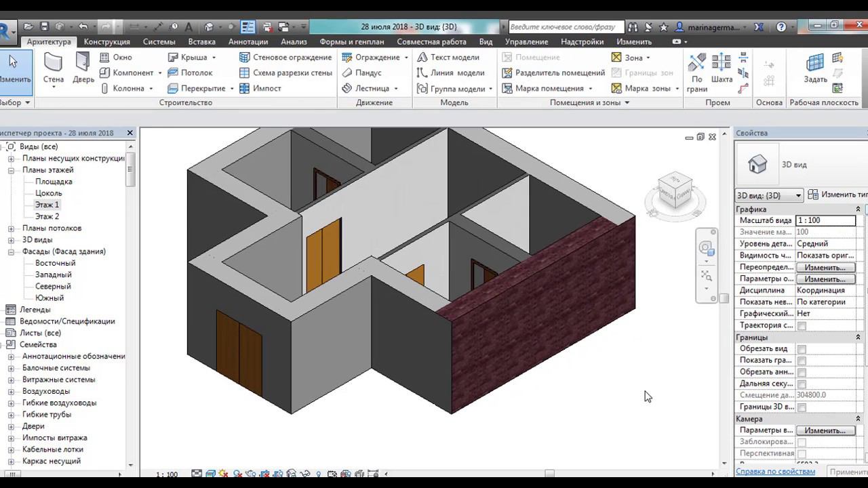Expand the Двери family node
Screen dimensions: 868x488
point(11,426)
